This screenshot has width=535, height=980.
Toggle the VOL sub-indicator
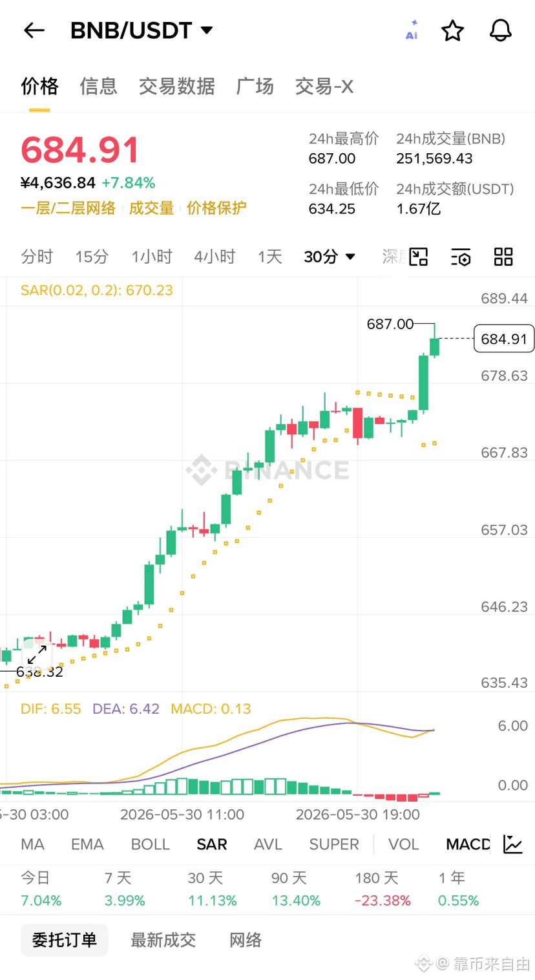tap(404, 844)
